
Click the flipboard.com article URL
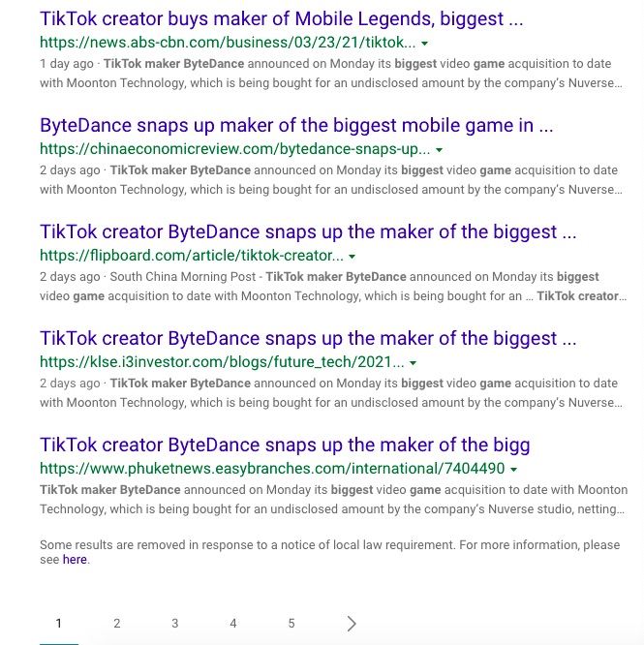(192, 256)
